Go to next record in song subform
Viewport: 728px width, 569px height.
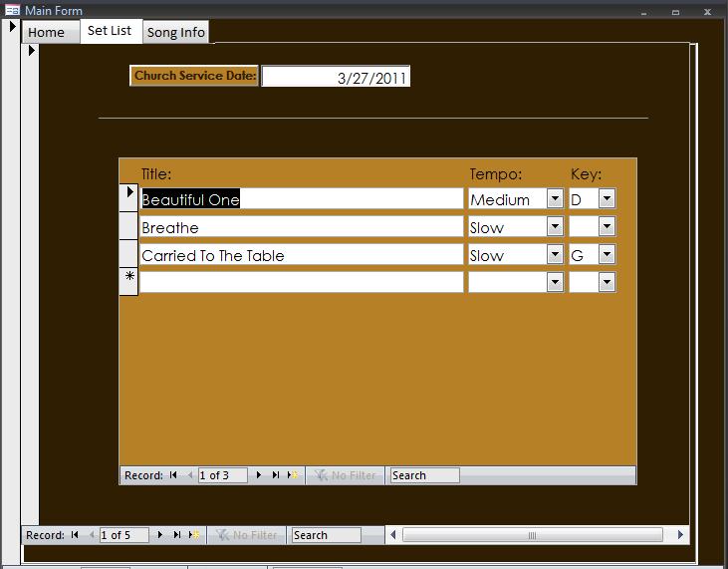point(259,475)
